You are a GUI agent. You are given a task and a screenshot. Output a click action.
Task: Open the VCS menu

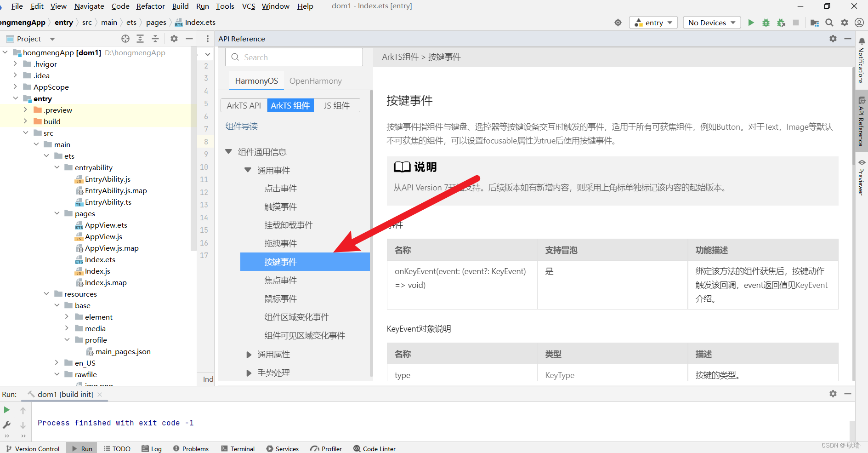249,6
